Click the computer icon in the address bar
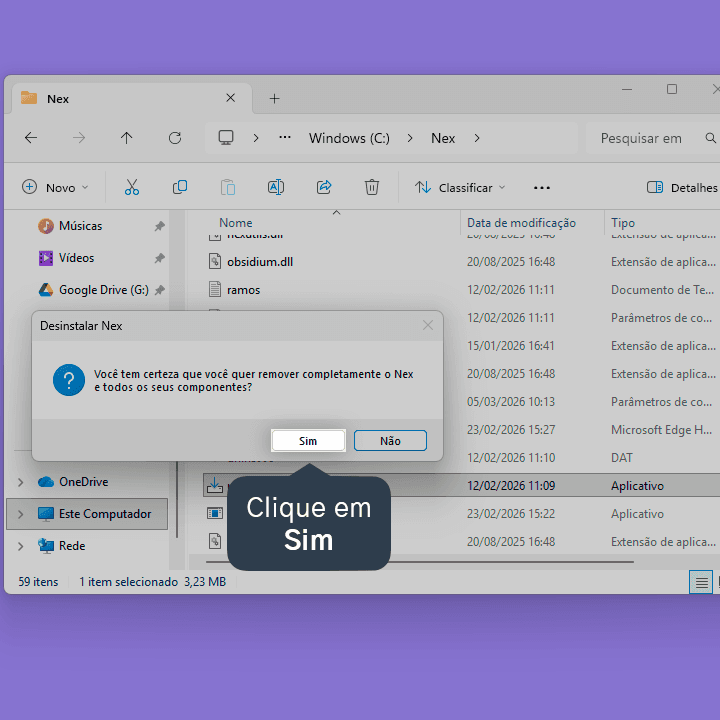 pyautogui.click(x=226, y=138)
